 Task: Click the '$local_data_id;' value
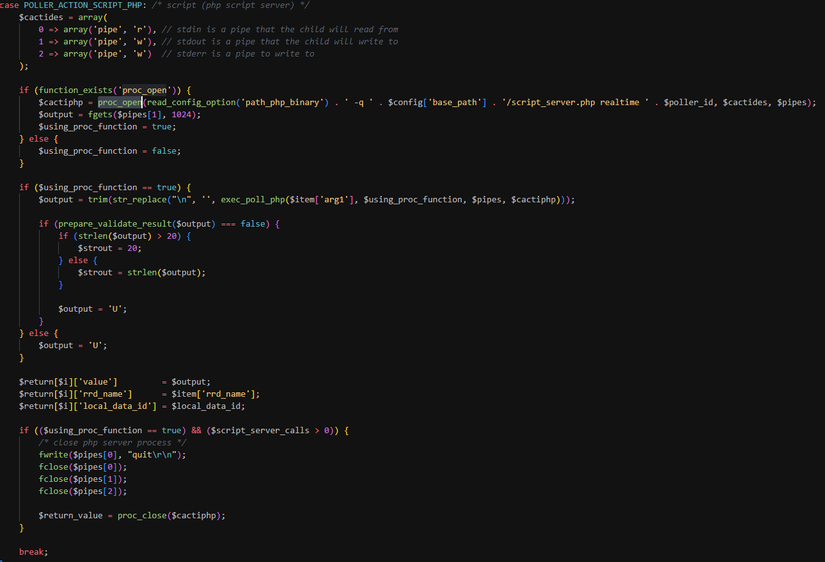208,406
